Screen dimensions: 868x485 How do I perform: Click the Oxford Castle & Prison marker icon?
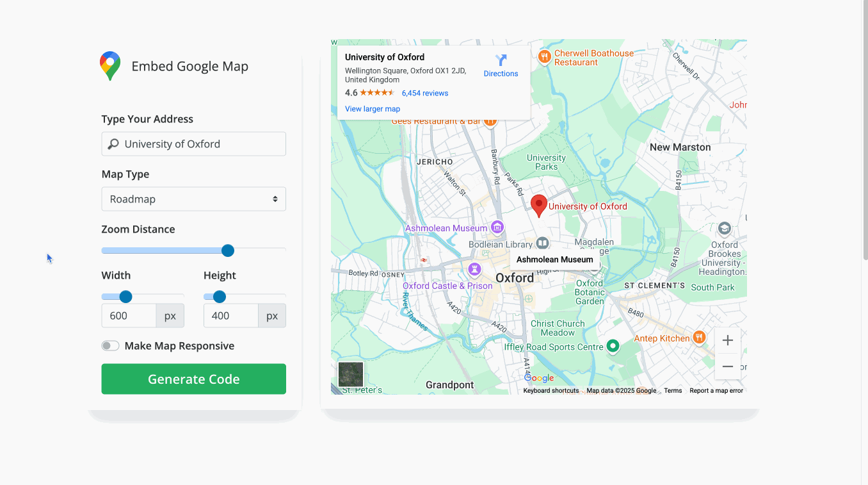(x=474, y=268)
